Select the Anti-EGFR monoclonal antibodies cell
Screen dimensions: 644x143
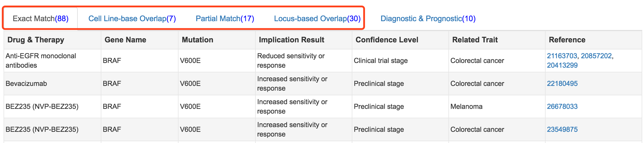52,61
